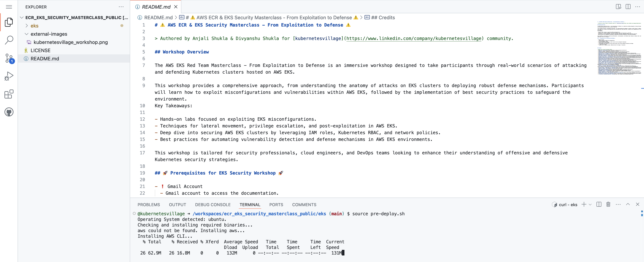Maximize the panel with the chevron icon
The height and width of the screenshot is (262, 644).
(x=628, y=204)
